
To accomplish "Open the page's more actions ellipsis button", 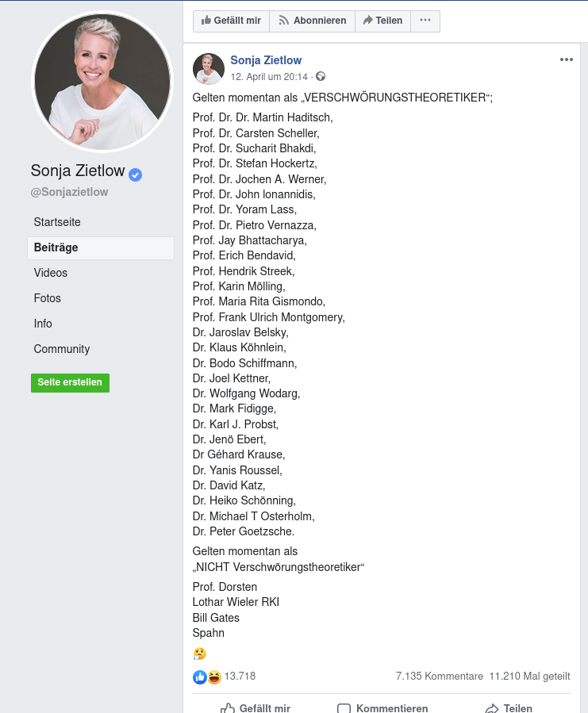I will 425,21.
